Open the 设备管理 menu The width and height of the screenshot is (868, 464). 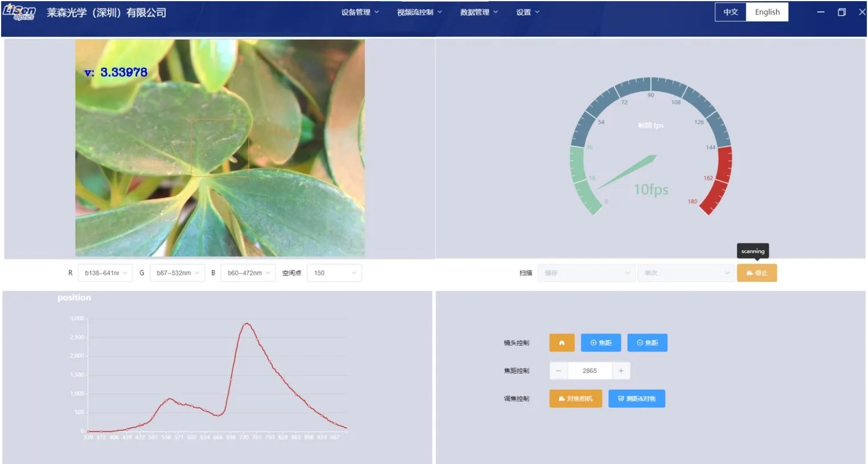tap(359, 12)
